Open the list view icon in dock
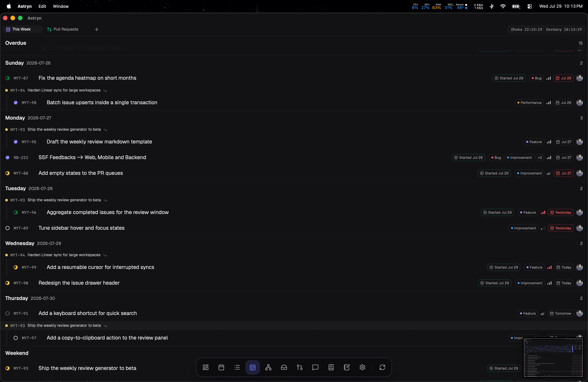 coord(237,367)
